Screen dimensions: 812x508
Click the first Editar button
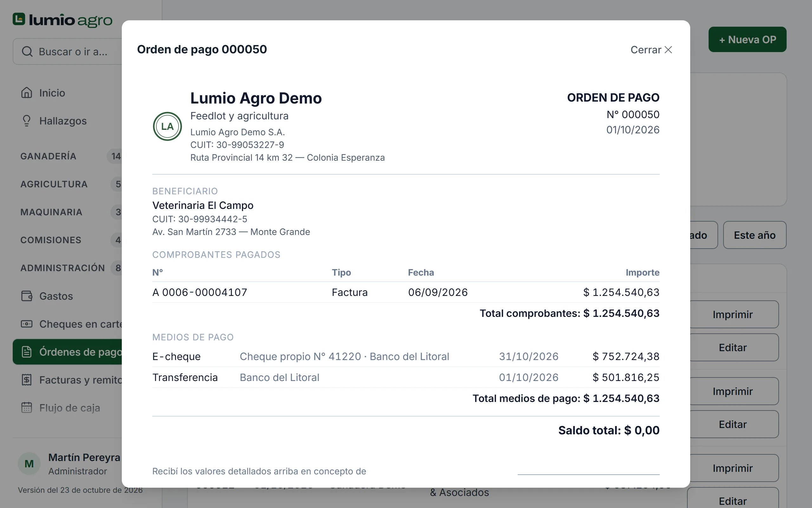pos(733,347)
